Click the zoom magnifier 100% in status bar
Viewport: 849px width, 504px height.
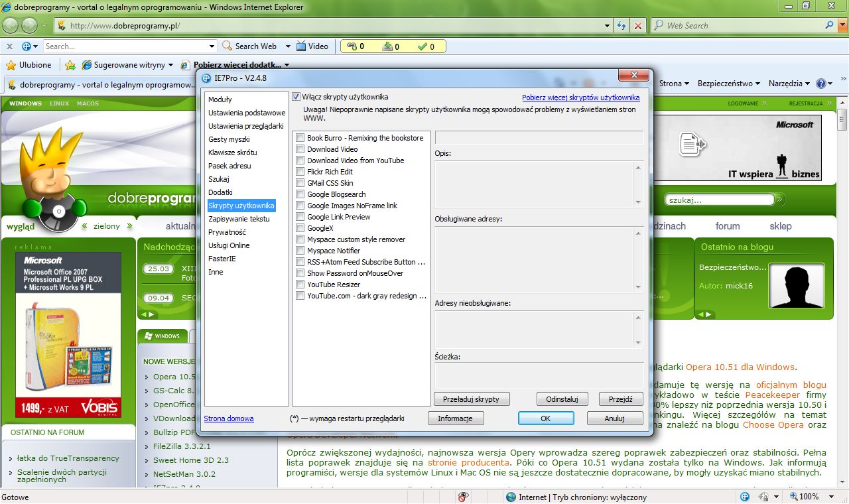coord(804,497)
